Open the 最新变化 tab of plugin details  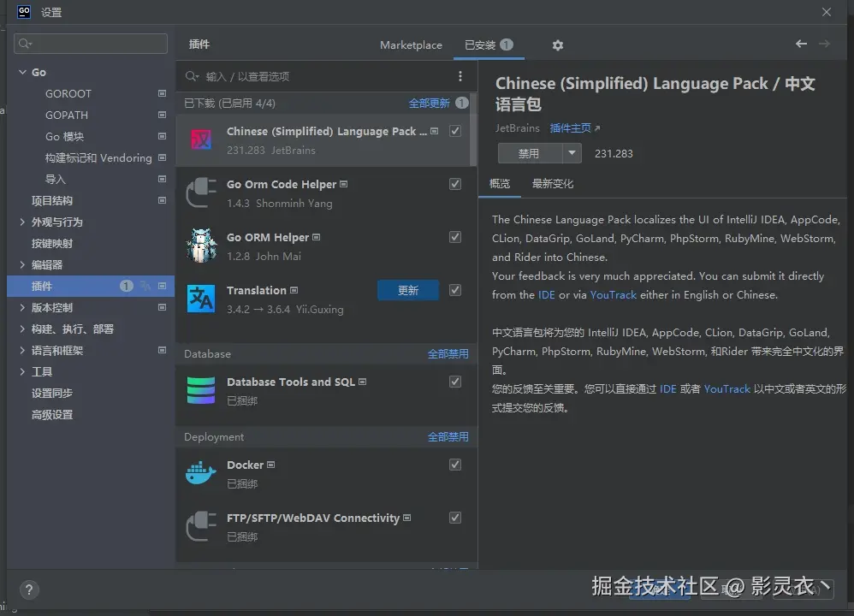552,184
